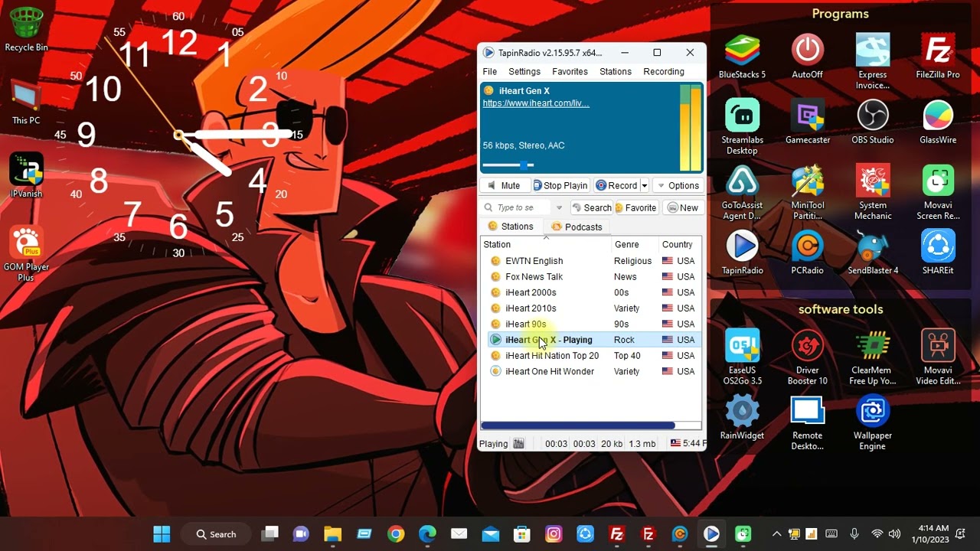This screenshot has height=551, width=980.
Task: Launch Driver Booster 10 icon
Action: pyautogui.click(x=807, y=358)
